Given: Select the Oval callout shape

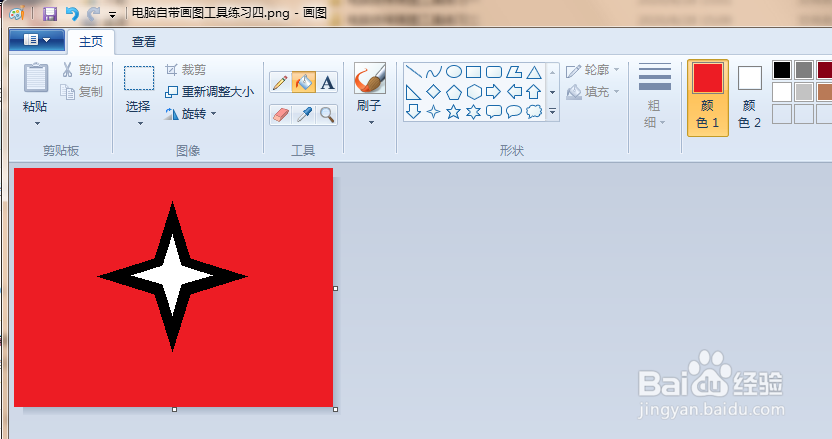Looking at the screenshot, I should [514, 111].
